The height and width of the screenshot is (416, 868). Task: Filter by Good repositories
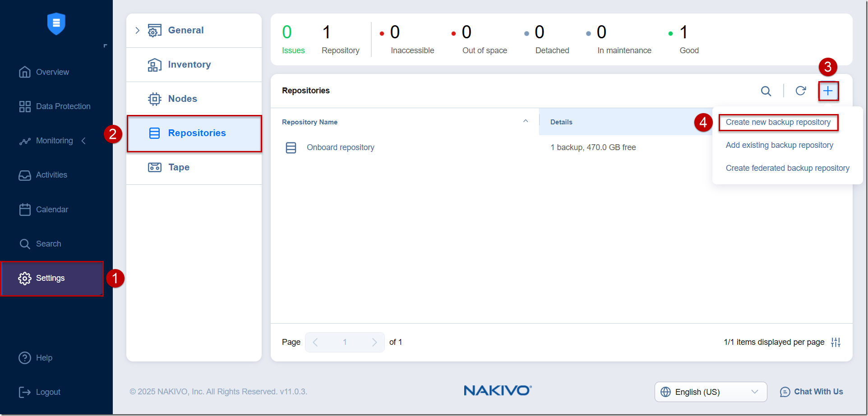pos(683,39)
